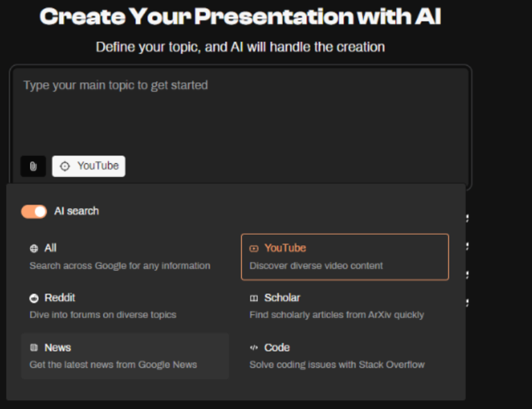Viewport: 532px width, 409px height.
Task: Click the YouTube play icon in the list
Action: pos(254,249)
